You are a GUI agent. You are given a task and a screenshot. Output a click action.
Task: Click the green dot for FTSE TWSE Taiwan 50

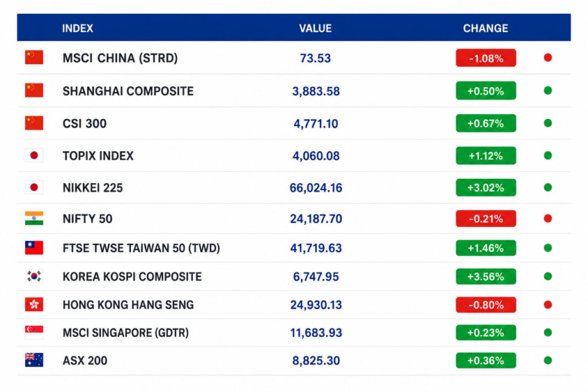[x=548, y=247]
